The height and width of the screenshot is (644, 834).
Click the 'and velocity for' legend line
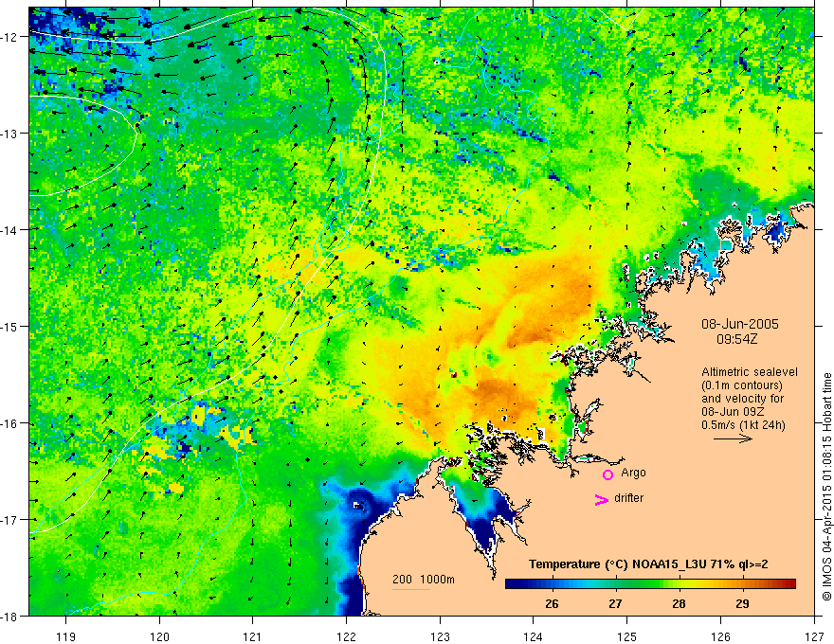[742, 399]
